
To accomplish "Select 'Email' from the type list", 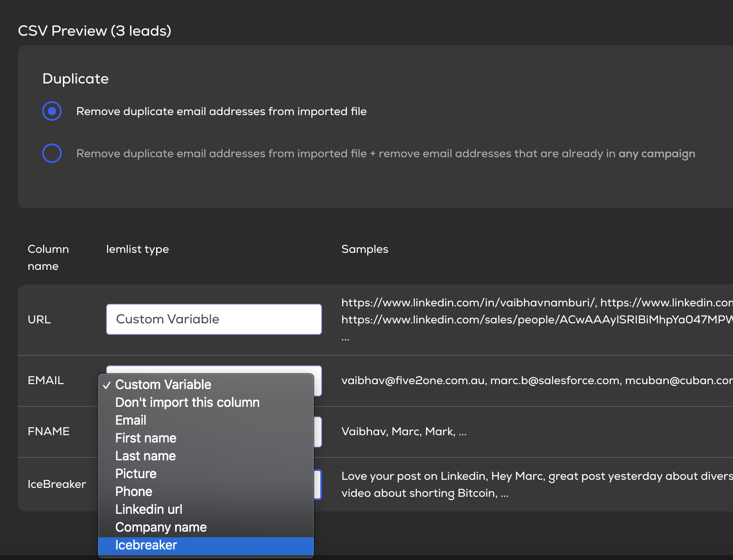I will click(x=131, y=420).
